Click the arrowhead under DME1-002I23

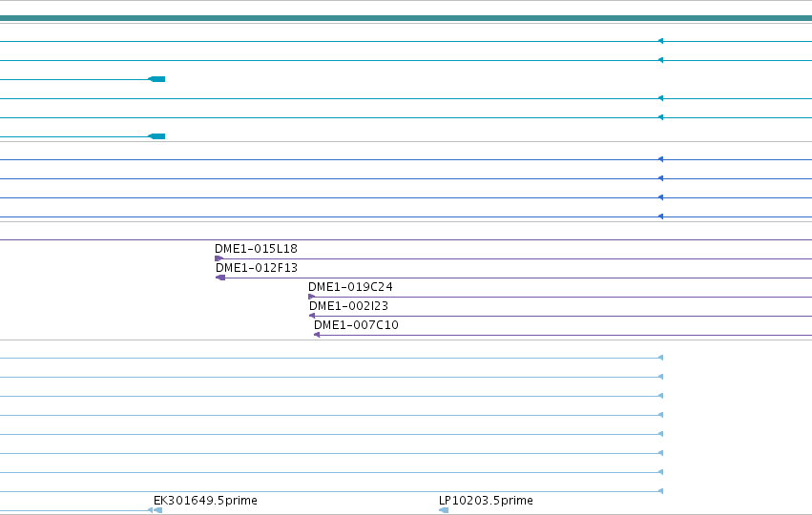(x=312, y=316)
